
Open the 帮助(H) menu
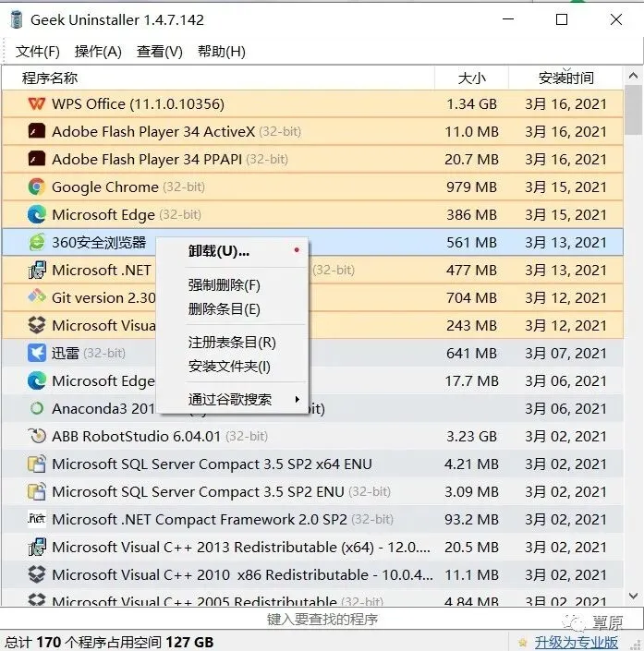click(x=222, y=52)
